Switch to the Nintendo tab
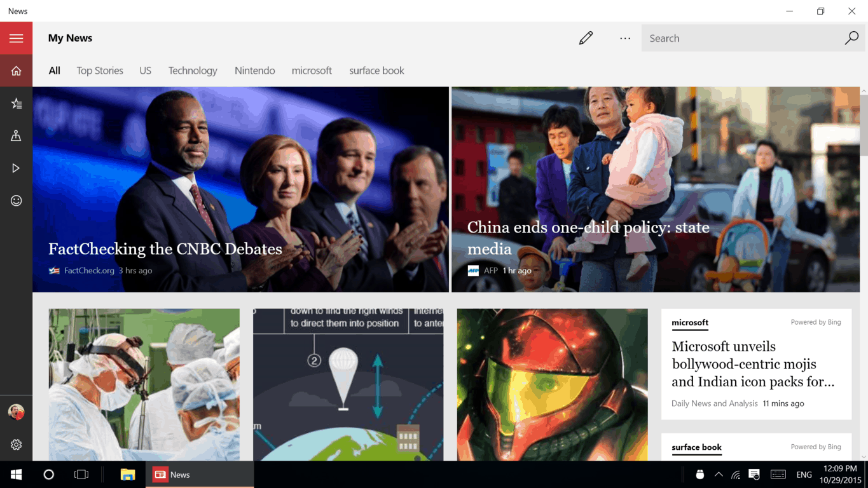The width and height of the screenshot is (868, 488). point(254,71)
